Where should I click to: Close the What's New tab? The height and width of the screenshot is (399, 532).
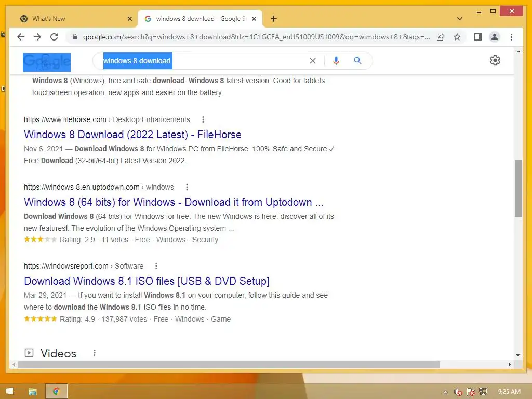(129, 19)
